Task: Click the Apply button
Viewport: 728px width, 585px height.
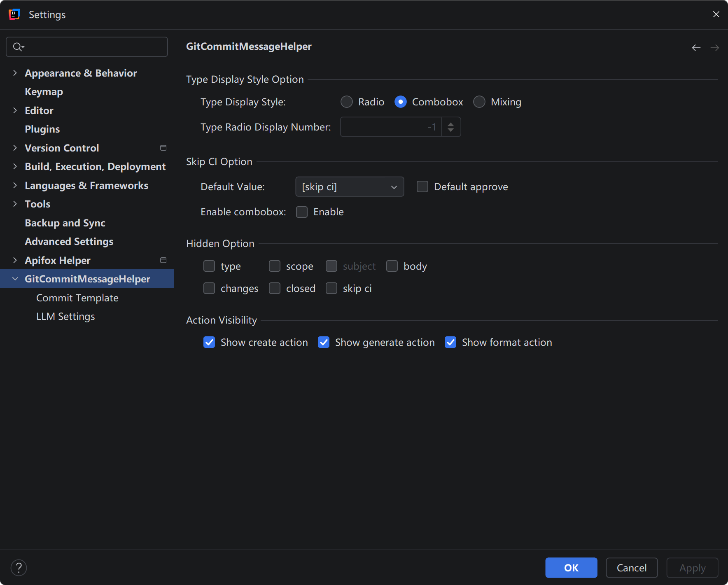Action: click(692, 568)
